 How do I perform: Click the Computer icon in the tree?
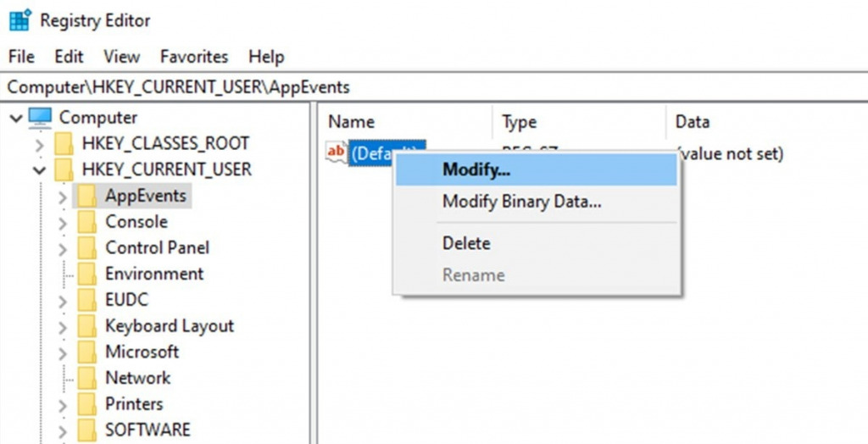tap(40, 118)
